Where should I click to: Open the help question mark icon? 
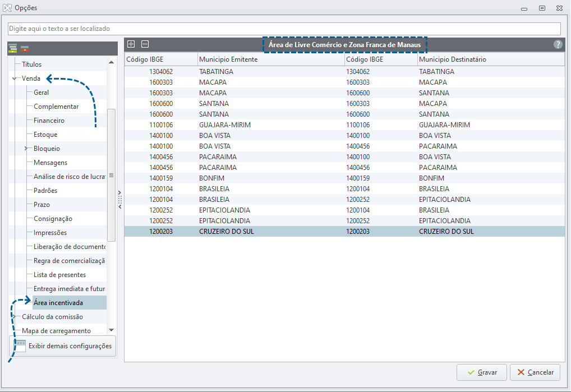pos(558,44)
